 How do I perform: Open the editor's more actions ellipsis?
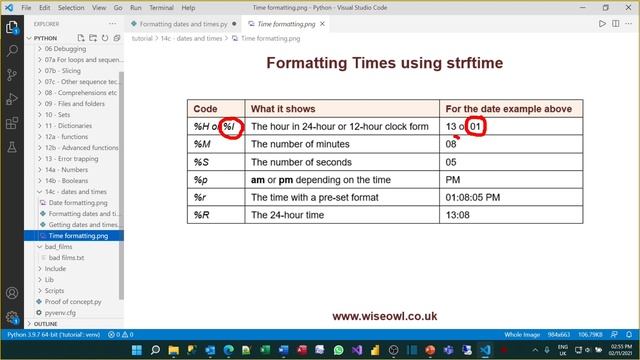point(629,24)
